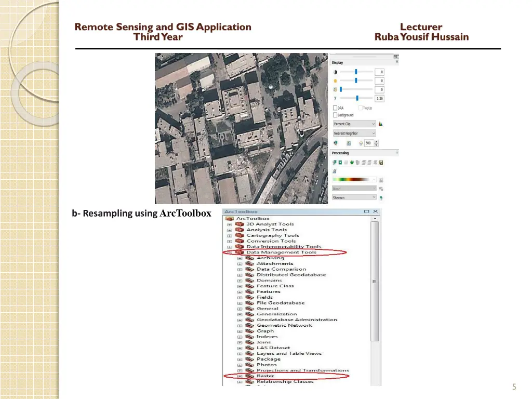Viewport: 532px width, 399px height.
Task: Click the contrast value field
Action: (x=379, y=72)
